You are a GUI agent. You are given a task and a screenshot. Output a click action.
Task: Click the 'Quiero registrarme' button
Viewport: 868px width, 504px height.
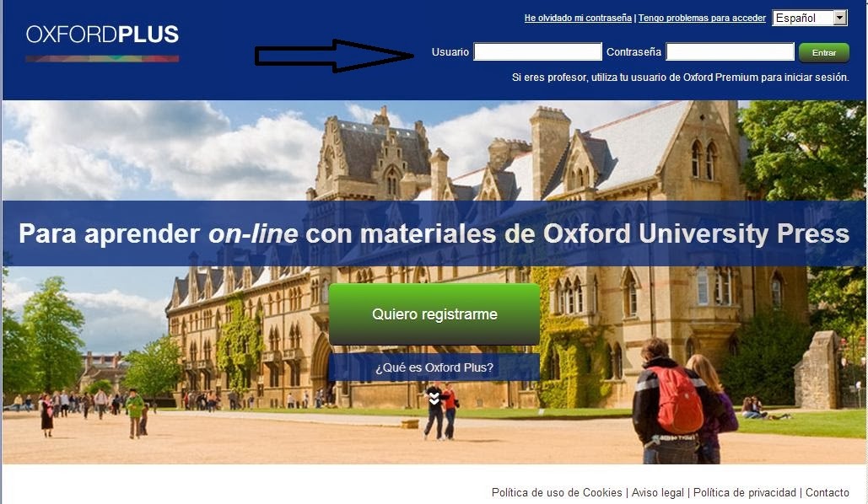[x=434, y=314]
